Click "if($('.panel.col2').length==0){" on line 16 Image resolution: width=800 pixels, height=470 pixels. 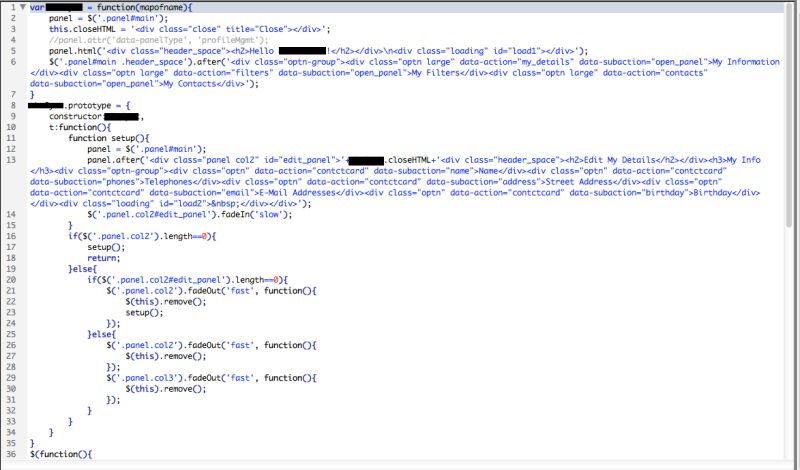point(142,236)
